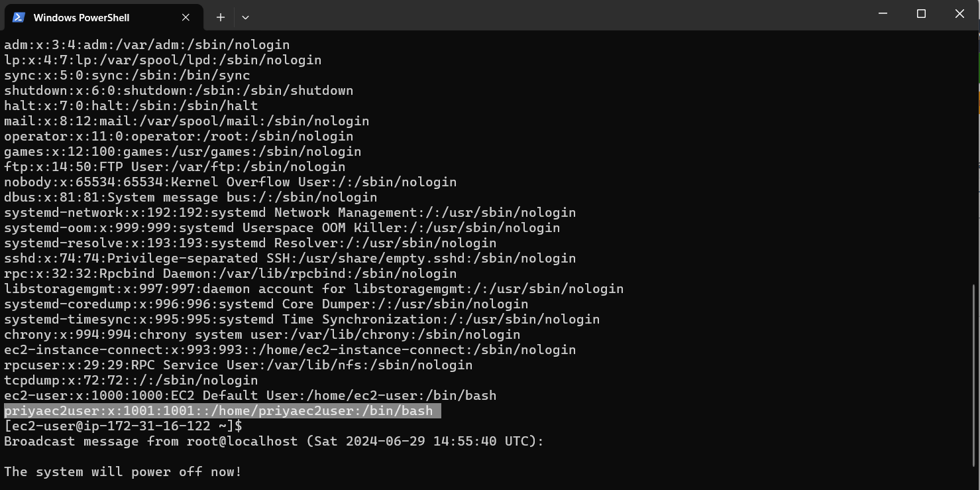Minimize the terminal window

coord(883,13)
